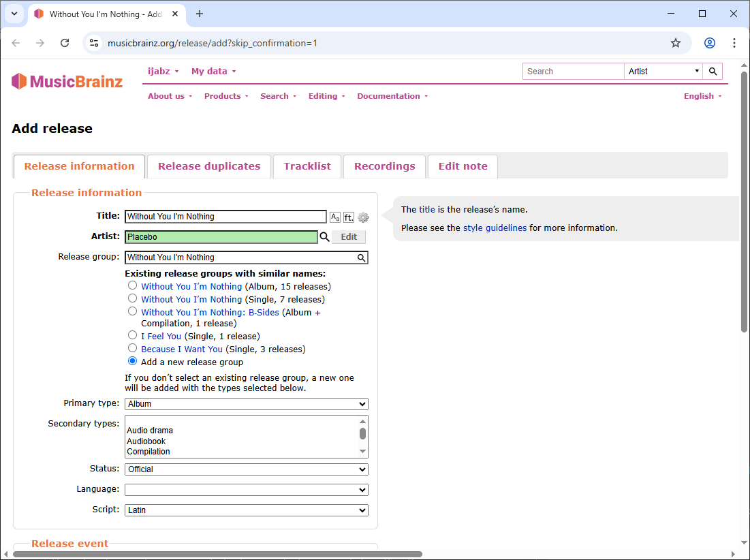Select the Release information tab
The image size is (750, 560).
pyautogui.click(x=80, y=166)
